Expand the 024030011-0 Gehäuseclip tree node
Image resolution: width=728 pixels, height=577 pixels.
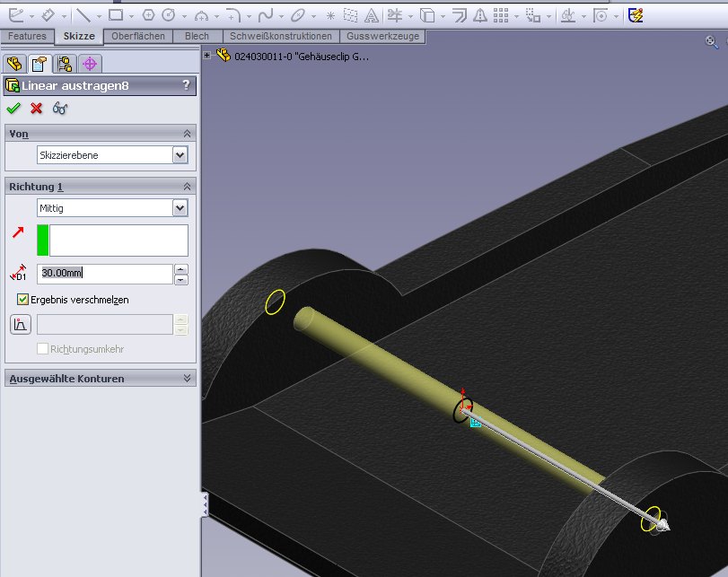[206, 56]
